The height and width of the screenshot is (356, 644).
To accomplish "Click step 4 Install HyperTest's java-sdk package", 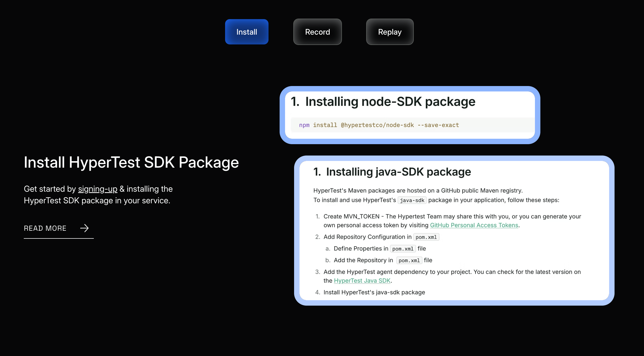I will [x=374, y=292].
